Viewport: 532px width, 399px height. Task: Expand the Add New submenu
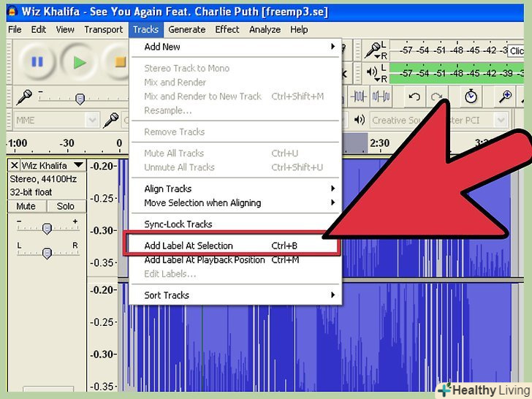coord(235,47)
